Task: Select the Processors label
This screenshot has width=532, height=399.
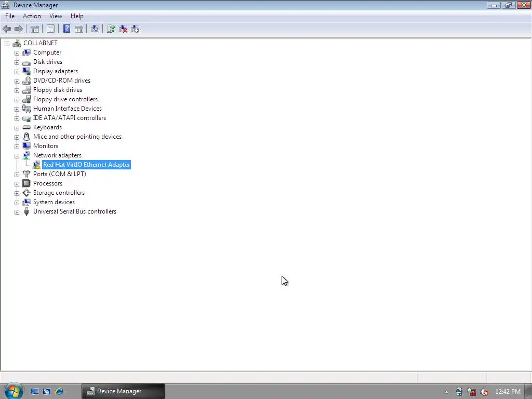Action: [x=48, y=183]
